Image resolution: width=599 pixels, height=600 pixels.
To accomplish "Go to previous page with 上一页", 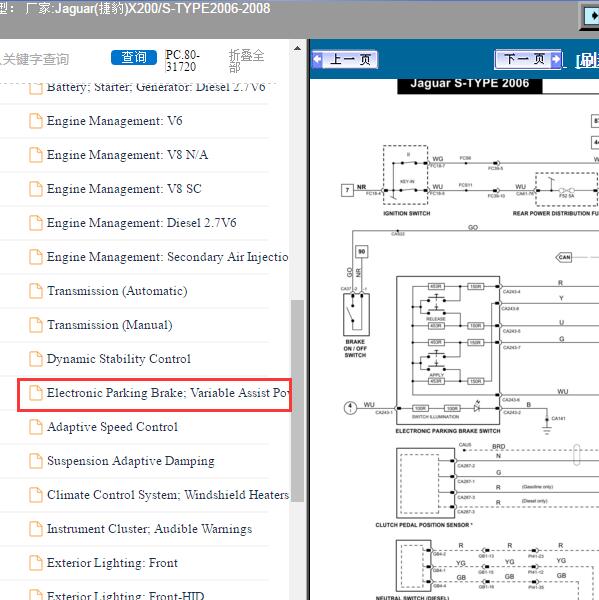I will (345, 59).
